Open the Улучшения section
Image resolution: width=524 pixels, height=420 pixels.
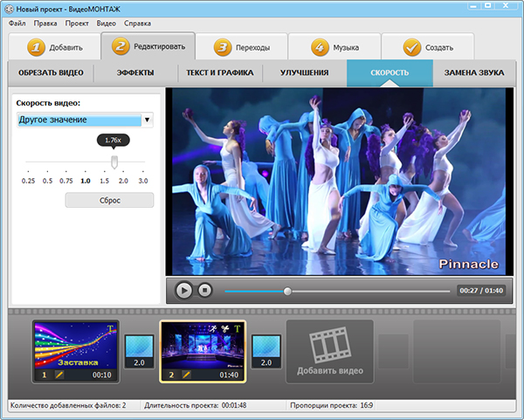pyautogui.click(x=305, y=72)
